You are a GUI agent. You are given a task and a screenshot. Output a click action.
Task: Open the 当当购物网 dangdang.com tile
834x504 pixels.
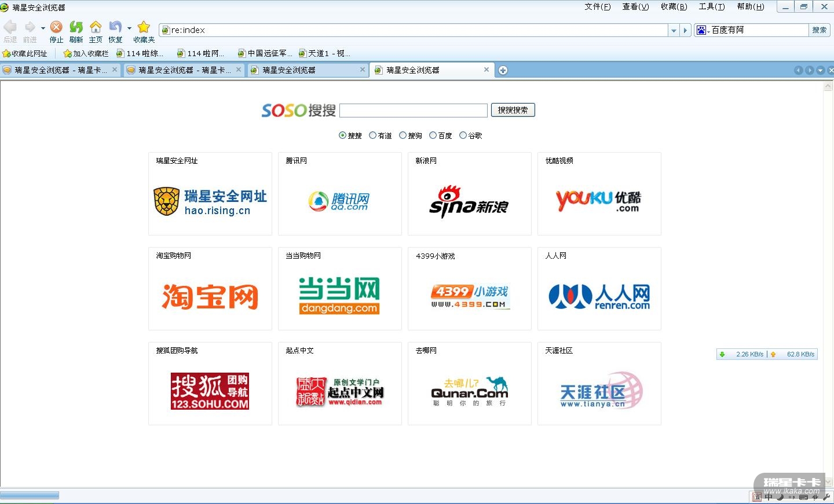(x=340, y=289)
